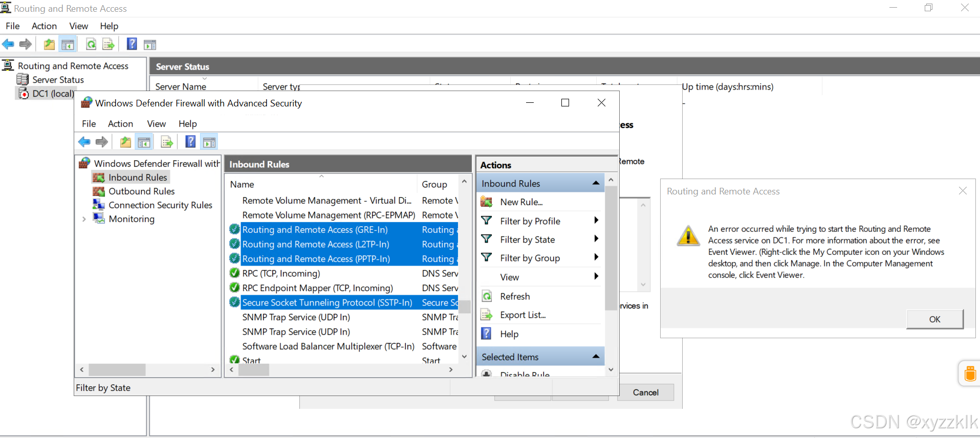Toggle console tree icon in Firewall toolbar
Screen dimensions: 980x438
coord(144,142)
